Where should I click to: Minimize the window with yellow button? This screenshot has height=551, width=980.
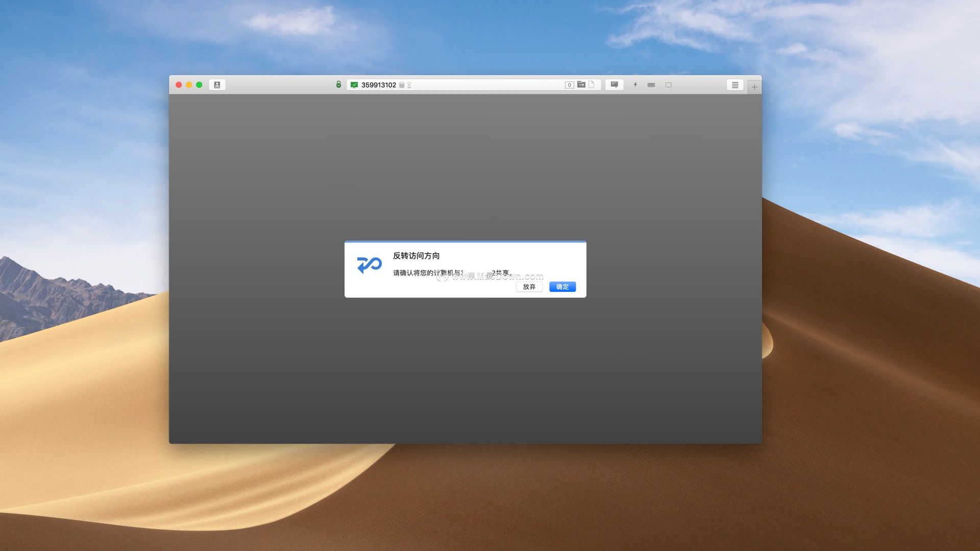189,85
